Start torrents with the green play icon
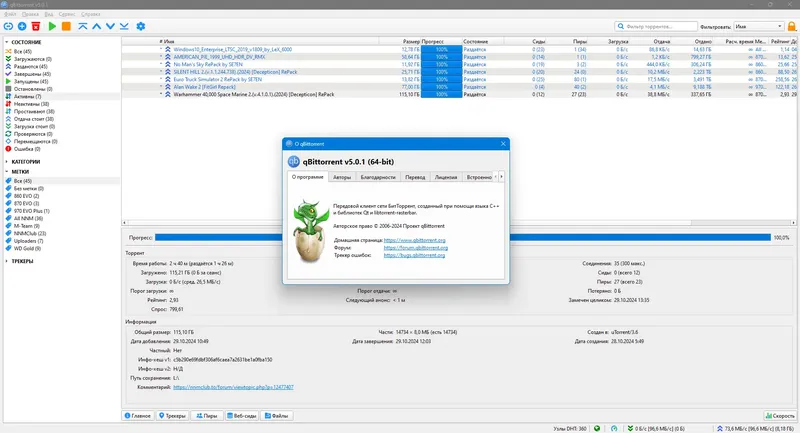 tap(52, 26)
